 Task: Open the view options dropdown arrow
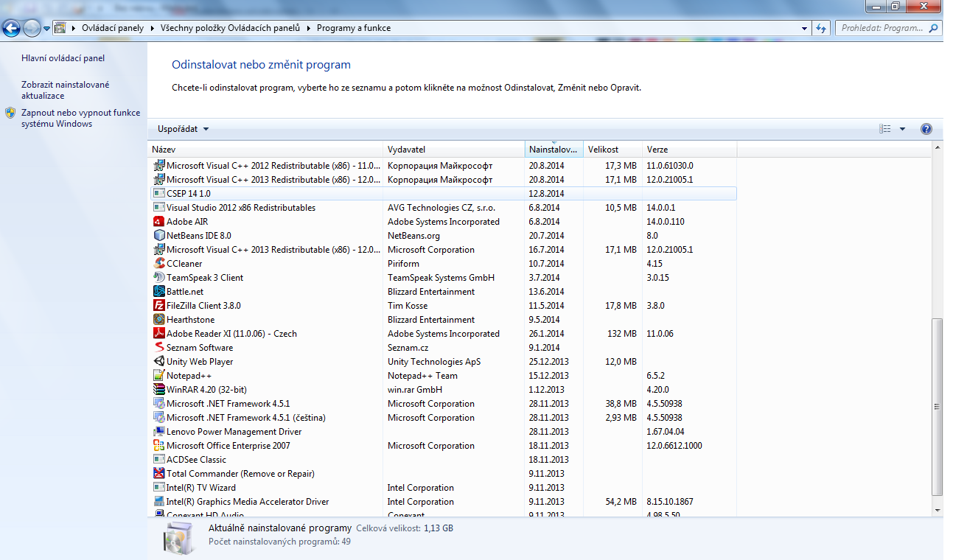(x=902, y=129)
